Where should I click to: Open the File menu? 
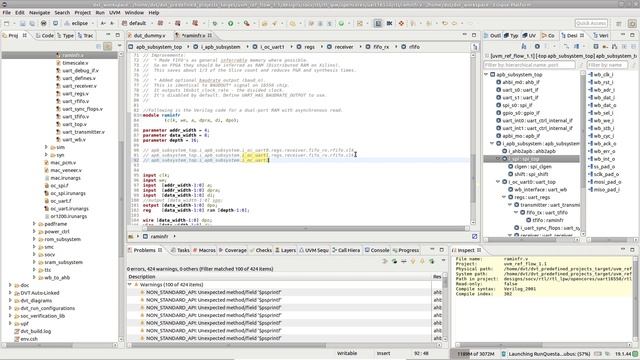[x=7, y=13]
